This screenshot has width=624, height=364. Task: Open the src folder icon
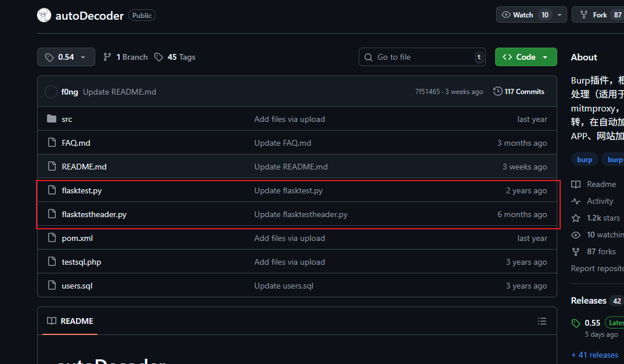point(51,118)
